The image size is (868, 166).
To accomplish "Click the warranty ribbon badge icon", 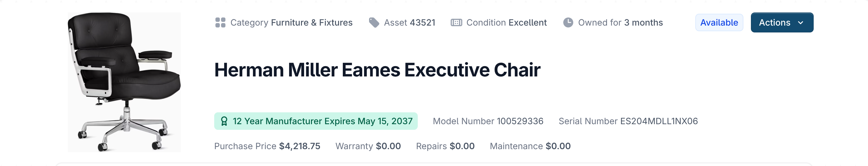I will pyautogui.click(x=224, y=121).
